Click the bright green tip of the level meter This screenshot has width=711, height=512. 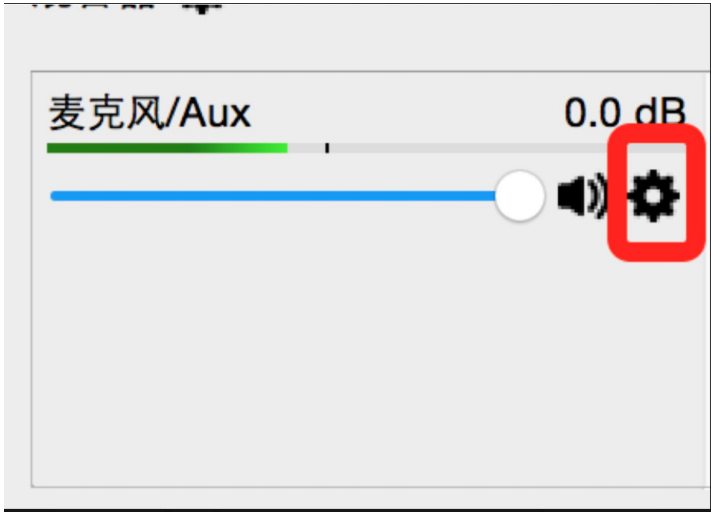point(274,148)
